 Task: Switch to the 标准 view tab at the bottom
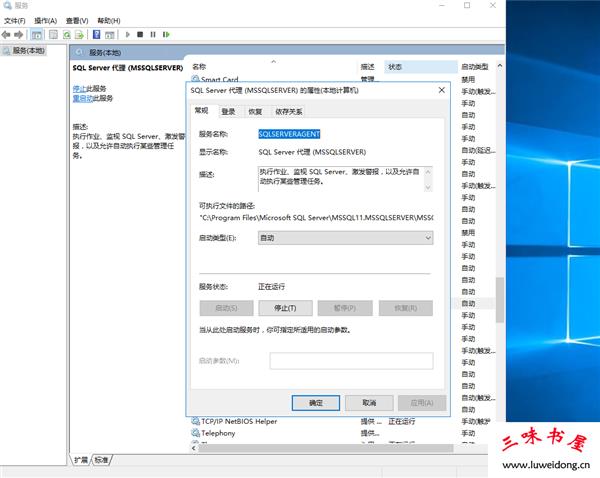pyautogui.click(x=101, y=460)
